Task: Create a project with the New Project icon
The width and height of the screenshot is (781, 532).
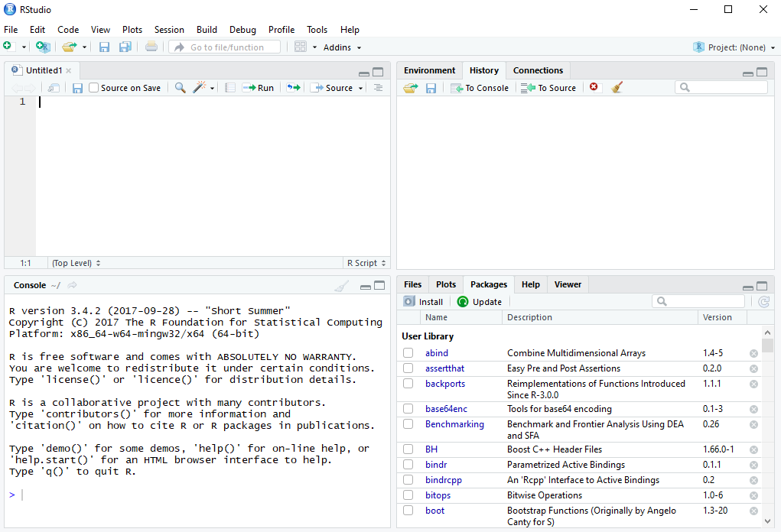Action: 43,47
